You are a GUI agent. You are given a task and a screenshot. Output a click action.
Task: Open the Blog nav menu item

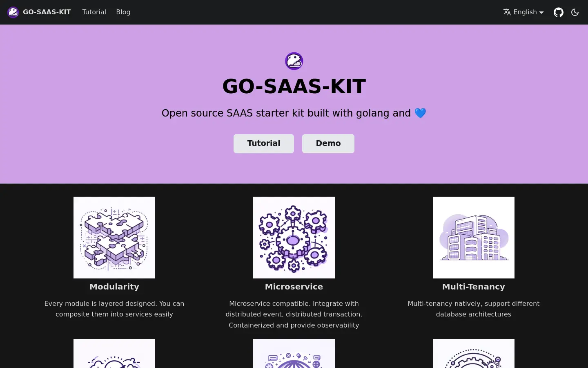pos(123,12)
